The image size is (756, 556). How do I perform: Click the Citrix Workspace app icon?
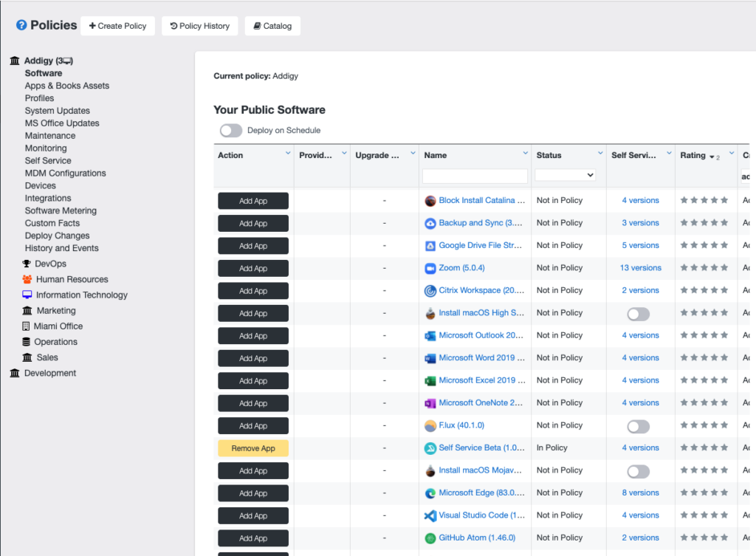430,291
